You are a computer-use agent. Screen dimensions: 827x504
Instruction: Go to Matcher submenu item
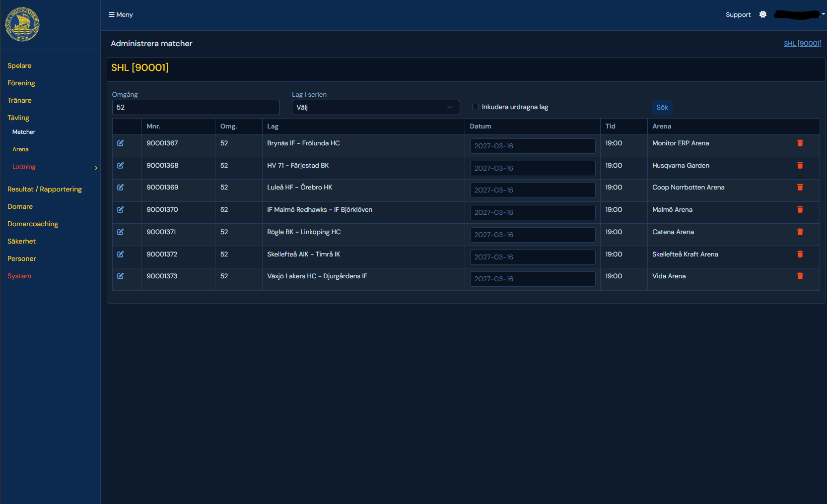tap(24, 132)
